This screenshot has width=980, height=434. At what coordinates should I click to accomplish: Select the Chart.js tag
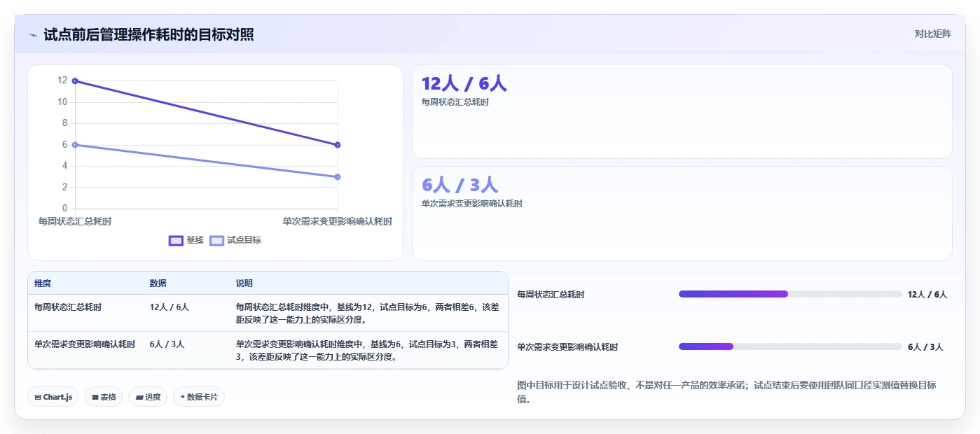pyautogui.click(x=53, y=397)
